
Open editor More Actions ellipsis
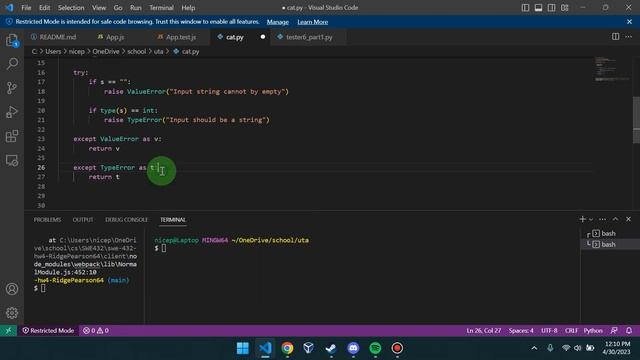coord(628,37)
